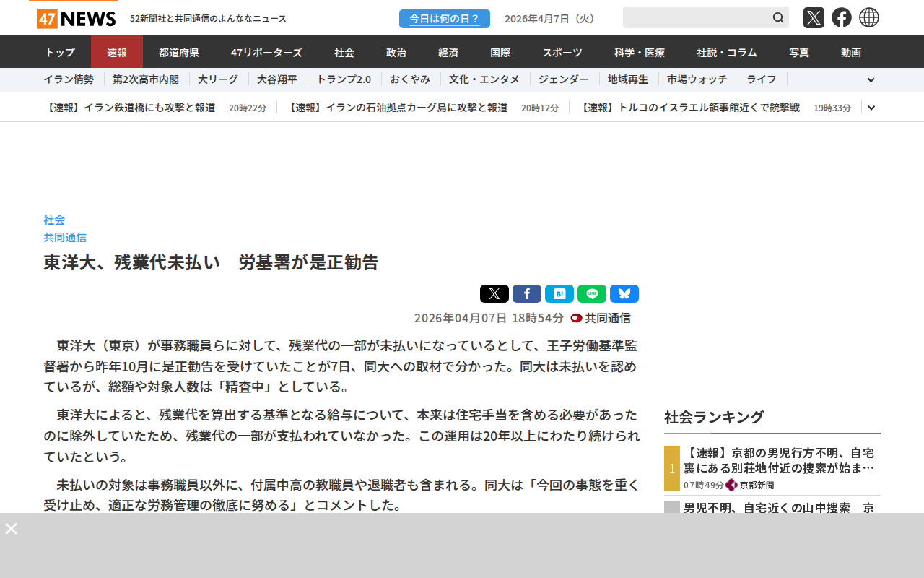This screenshot has width=924, height=578.
Task: Select the 市場ウォッチ topic link
Action: [697, 79]
